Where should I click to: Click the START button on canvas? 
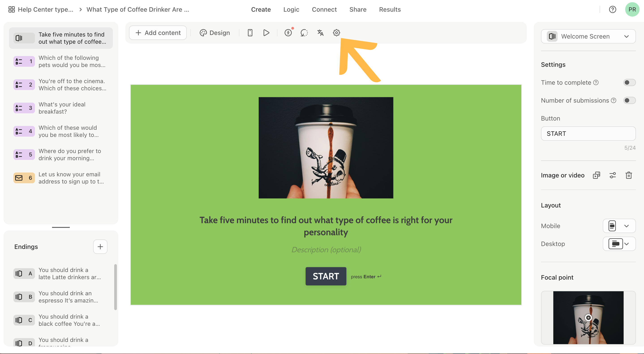(326, 276)
